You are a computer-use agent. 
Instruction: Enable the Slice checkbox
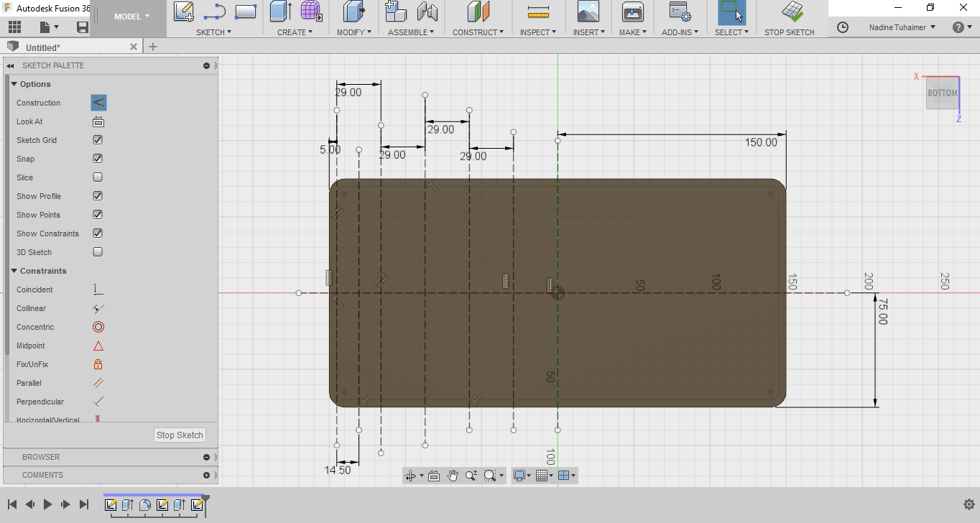click(x=98, y=177)
